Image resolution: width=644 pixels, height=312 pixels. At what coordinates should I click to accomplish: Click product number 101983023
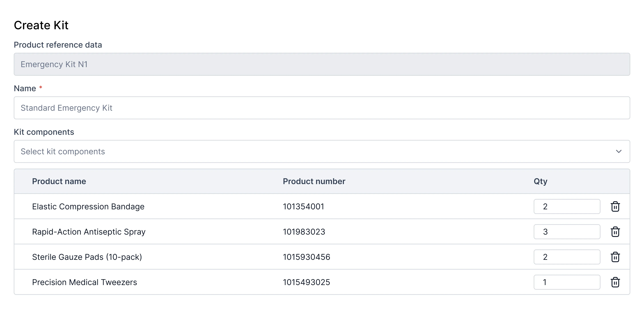click(304, 232)
